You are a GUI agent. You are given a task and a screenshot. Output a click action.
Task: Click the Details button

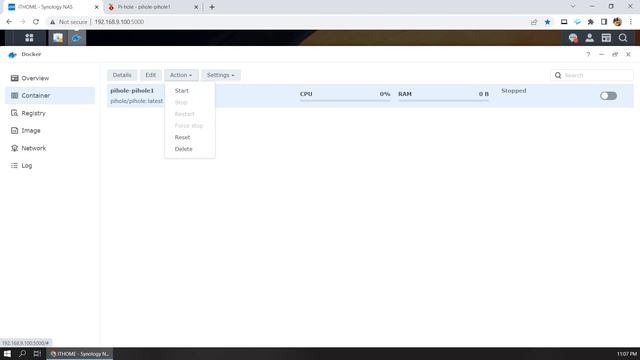click(x=122, y=75)
